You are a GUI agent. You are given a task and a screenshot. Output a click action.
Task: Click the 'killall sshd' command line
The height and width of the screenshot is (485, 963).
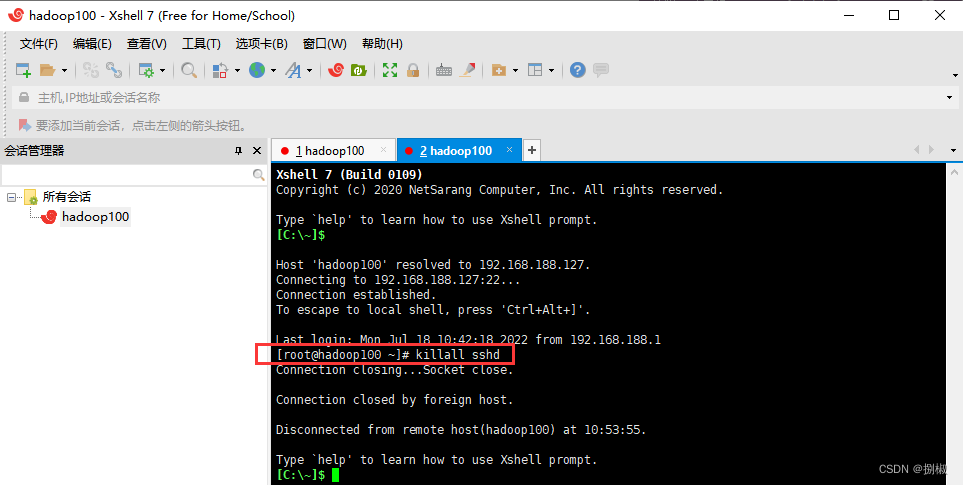pos(388,355)
